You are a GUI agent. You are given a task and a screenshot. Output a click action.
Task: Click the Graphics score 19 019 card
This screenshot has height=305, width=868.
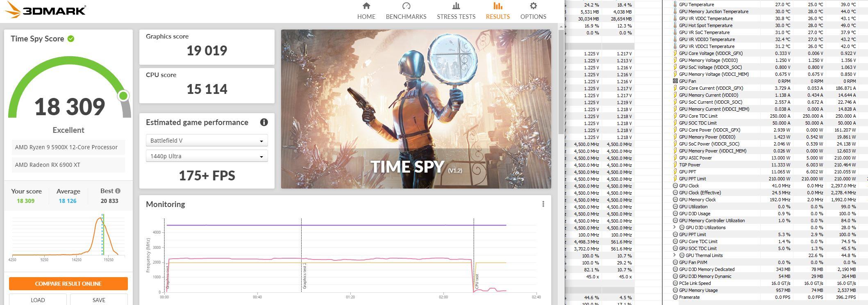[207, 47]
